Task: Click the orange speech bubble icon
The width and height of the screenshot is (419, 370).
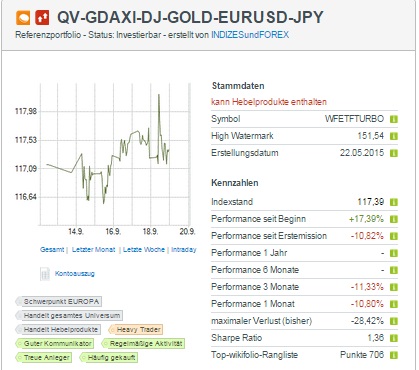Action: point(23,18)
